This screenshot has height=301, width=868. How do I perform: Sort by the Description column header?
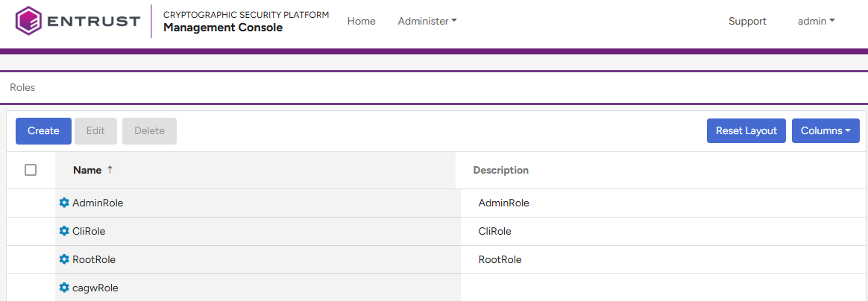pyautogui.click(x=500, y=170)
